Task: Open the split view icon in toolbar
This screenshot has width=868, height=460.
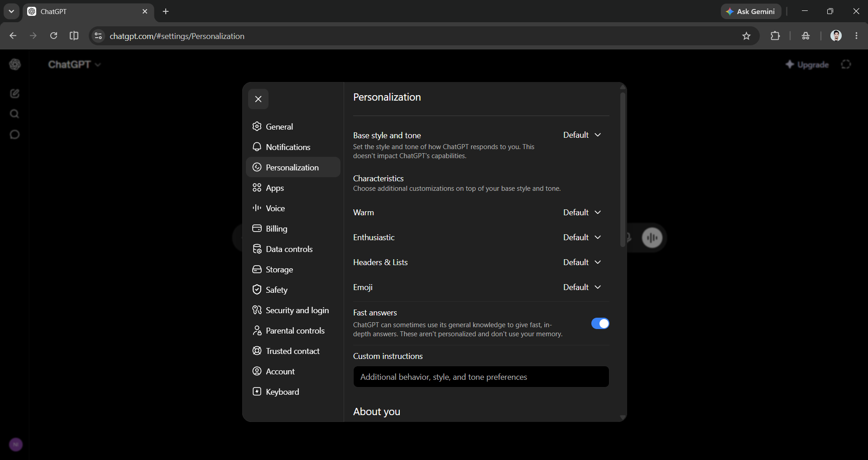Action: point(74,36)
